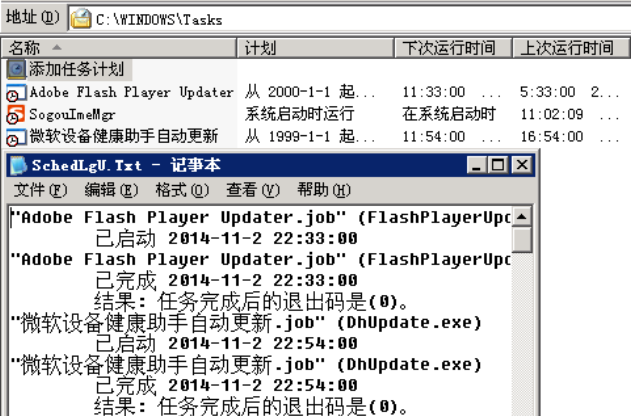Viewport: 631px width, 416px height.
Task: Click the Tasks folder icon in address bar
Action: pyautogui.click(x=81, y=19)
